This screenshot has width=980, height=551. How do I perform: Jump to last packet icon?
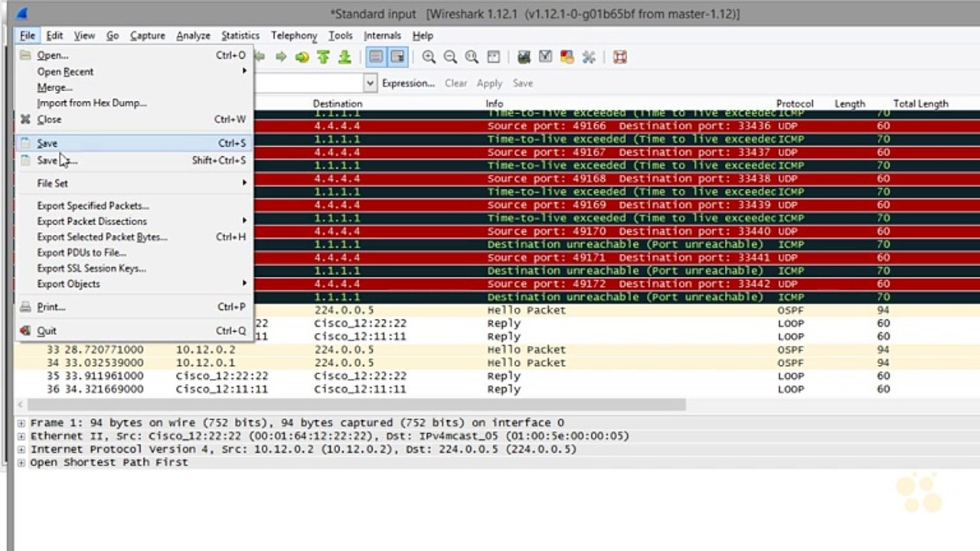click(345, 57)
